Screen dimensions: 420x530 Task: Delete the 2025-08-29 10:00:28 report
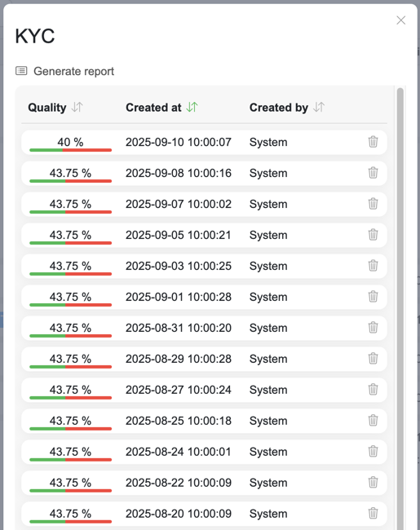point(373,359)
